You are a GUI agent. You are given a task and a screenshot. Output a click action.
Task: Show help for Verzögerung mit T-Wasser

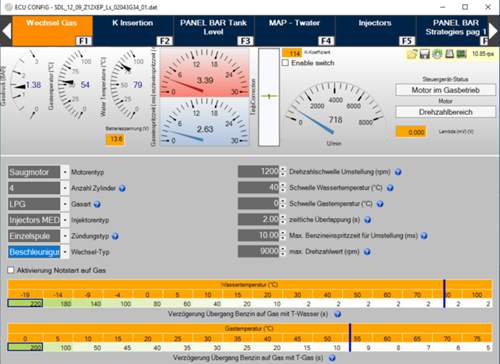337,314
